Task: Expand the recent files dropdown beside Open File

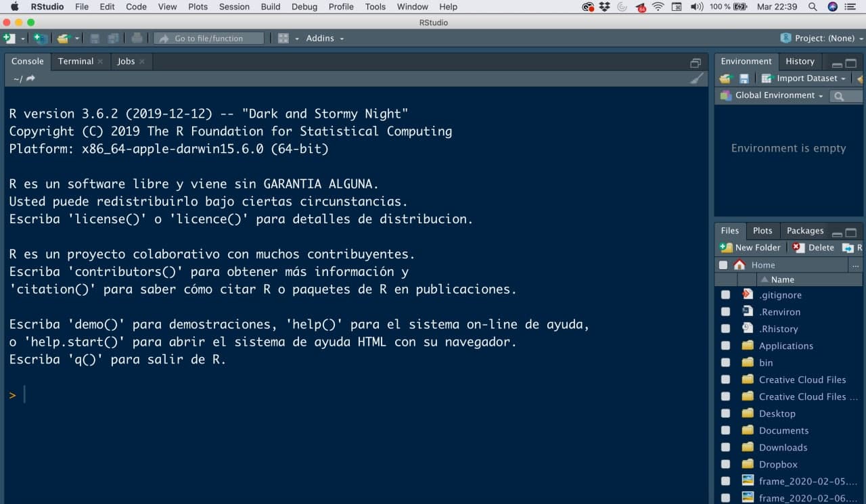Action: coord(77,39)
